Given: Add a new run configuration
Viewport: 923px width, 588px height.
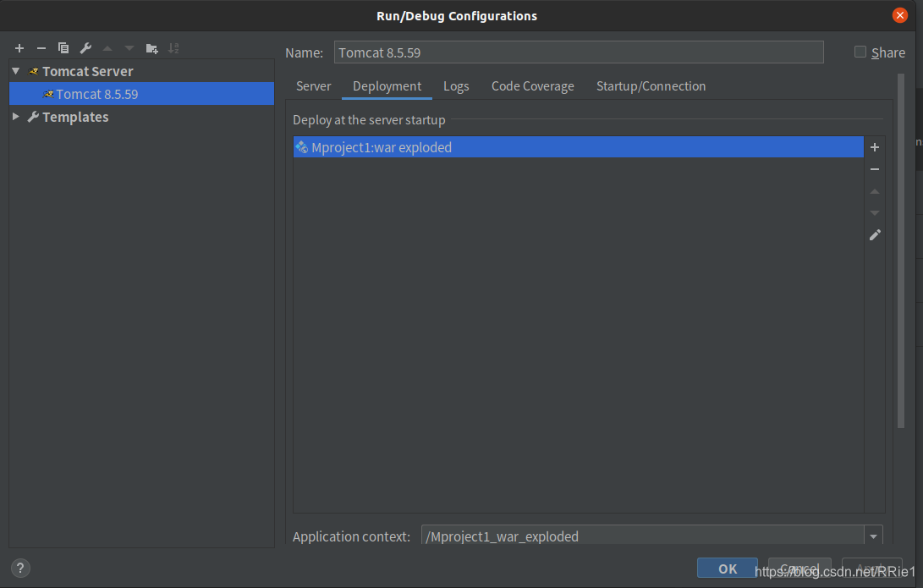Looking at the screenshot, I should tap(19, 48).
